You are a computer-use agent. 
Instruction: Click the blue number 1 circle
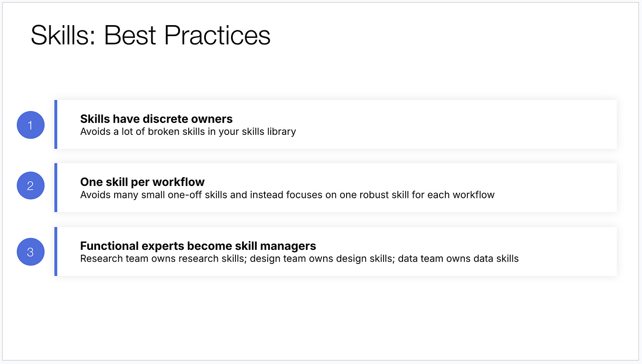[x=30, y=125]
